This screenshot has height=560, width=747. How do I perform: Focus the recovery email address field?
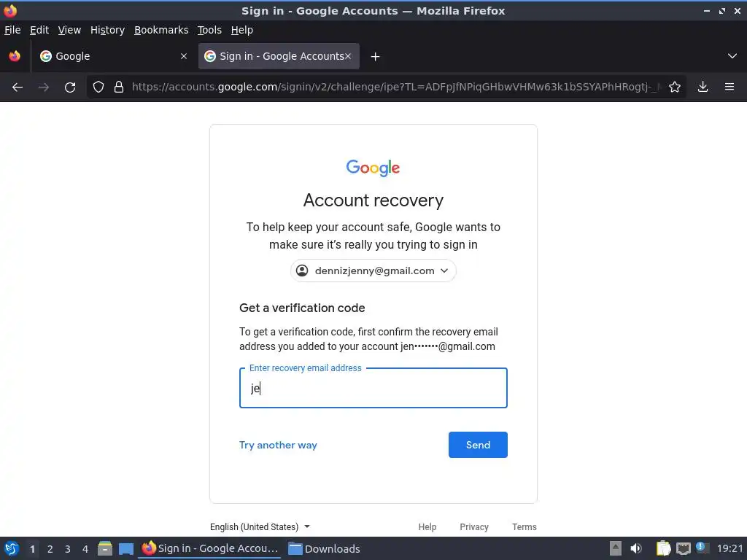[x=373, y=388]
